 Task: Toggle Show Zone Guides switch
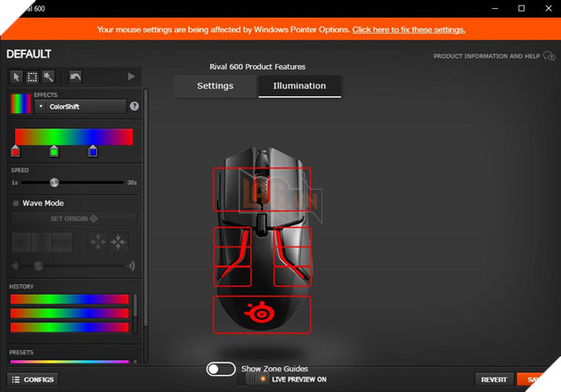click(x=221, y=369)
